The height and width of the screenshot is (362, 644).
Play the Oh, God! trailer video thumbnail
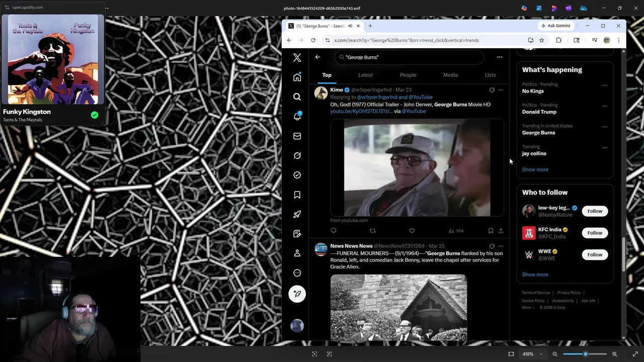417,168
